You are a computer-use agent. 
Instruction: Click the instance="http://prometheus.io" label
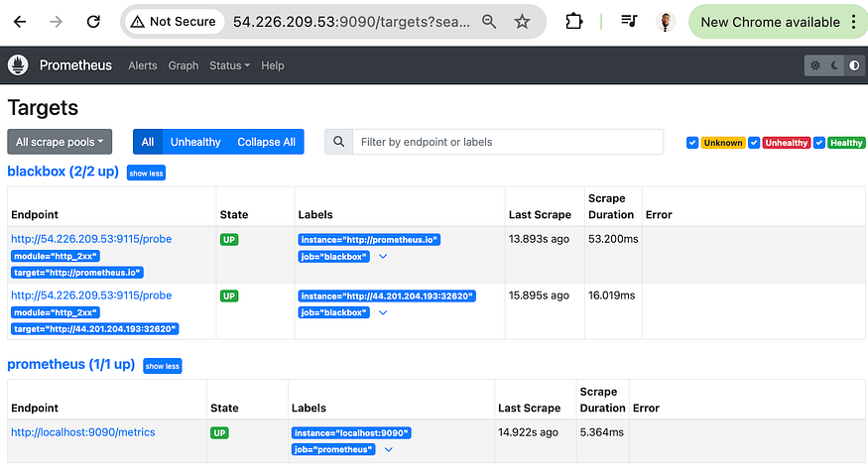pos(369,240)
